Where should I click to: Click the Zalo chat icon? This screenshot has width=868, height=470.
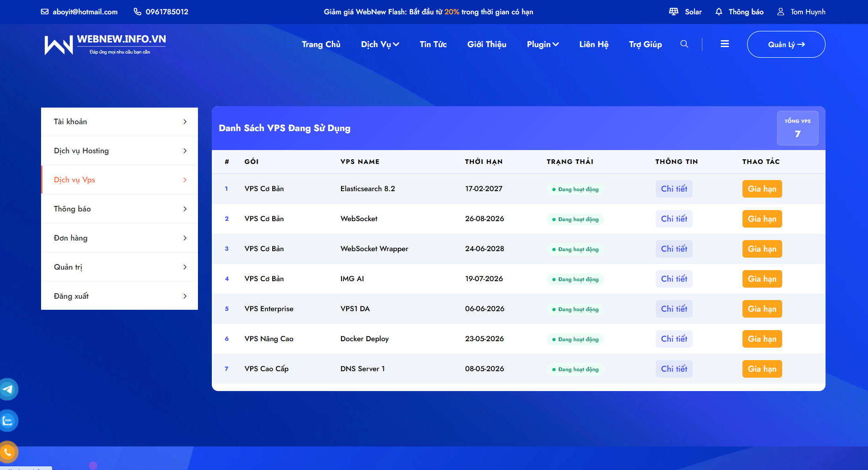(8, 421)
